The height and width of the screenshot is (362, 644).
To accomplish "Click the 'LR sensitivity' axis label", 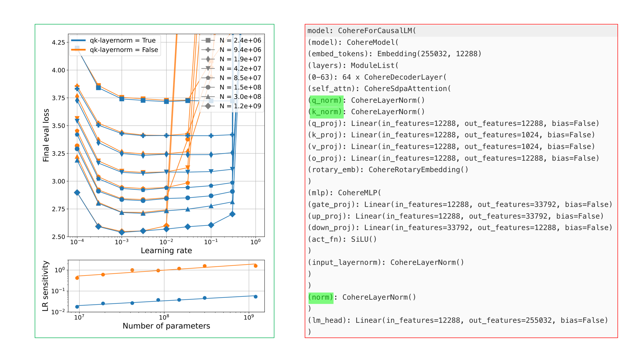I will (45, 286).
